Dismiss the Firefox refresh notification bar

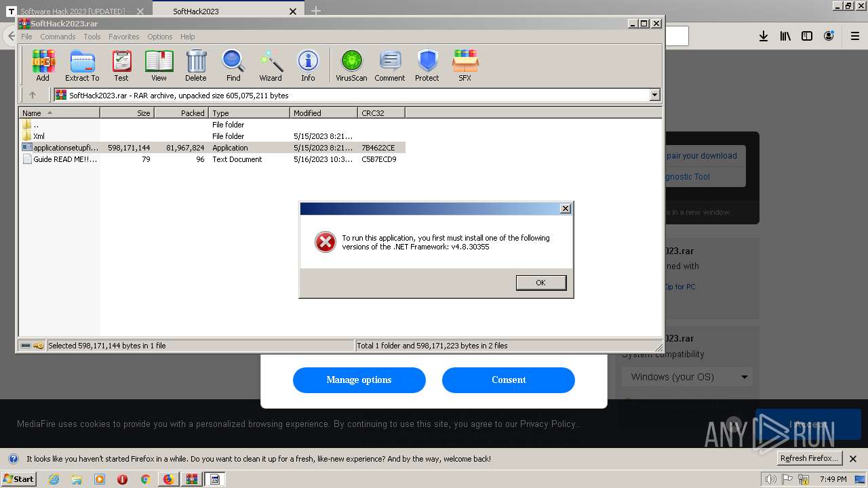coord(853,459)
